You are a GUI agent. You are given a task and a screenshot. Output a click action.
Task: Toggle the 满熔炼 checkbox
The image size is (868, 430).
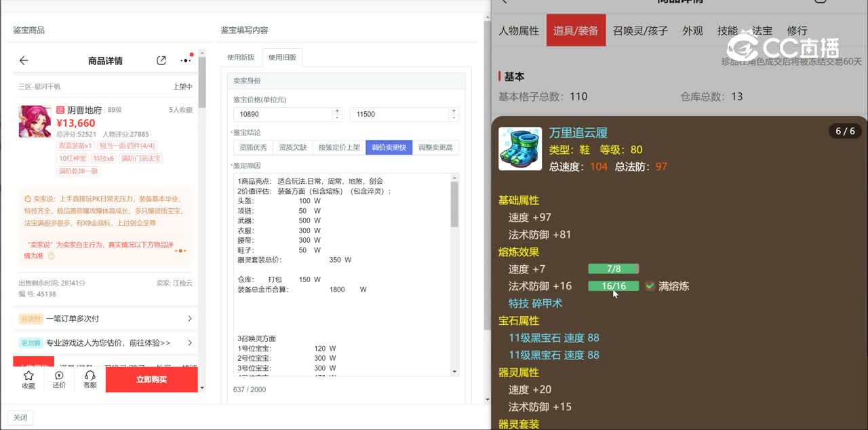[650, 286]
